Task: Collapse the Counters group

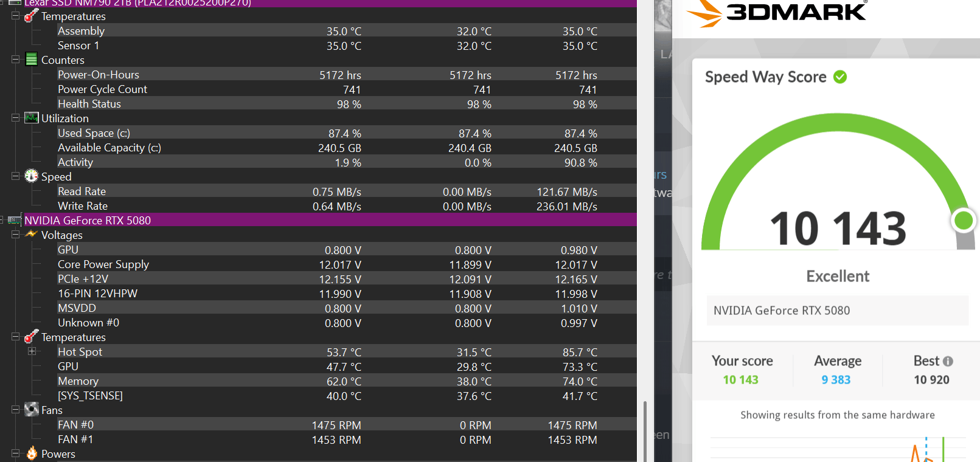Action: pos(16,60)
